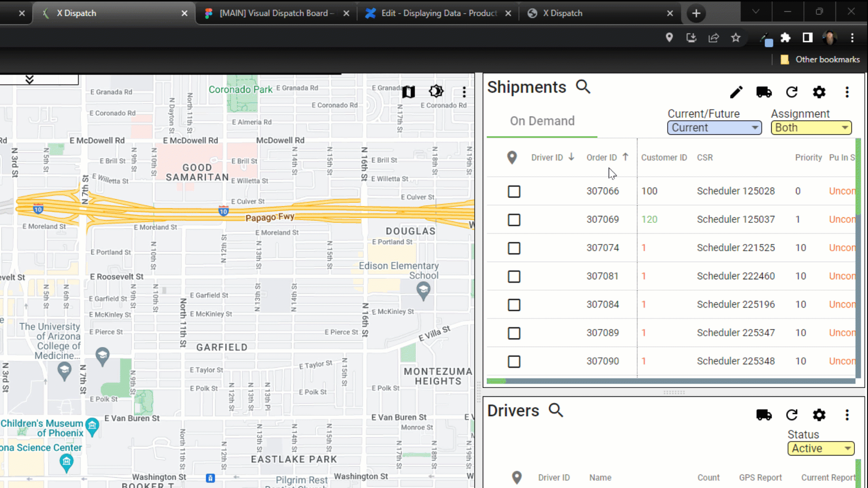Select checkbox for order 307074
The height and width of the screenshot is (488, 868).
click(x=514, y=248)
